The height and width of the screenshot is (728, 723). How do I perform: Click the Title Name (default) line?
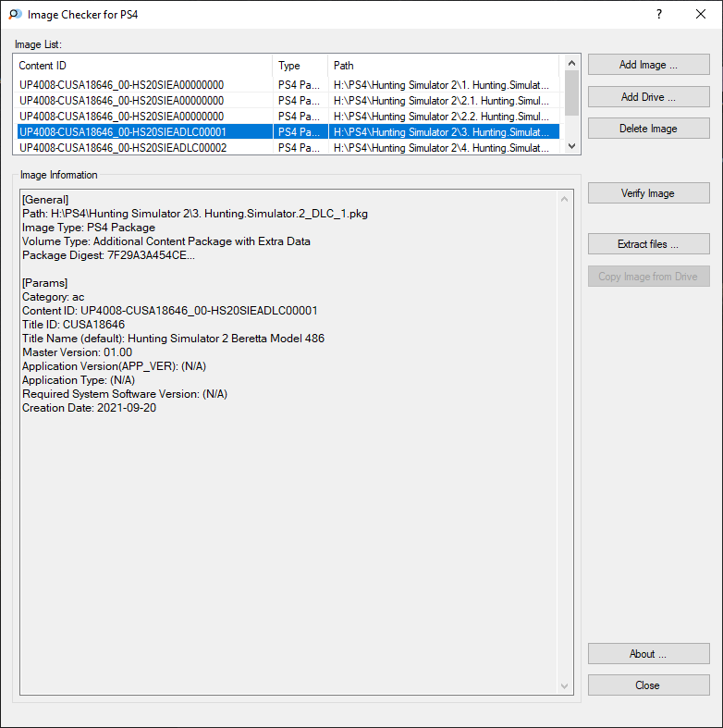pyautogui.click(x=173, y=339)
